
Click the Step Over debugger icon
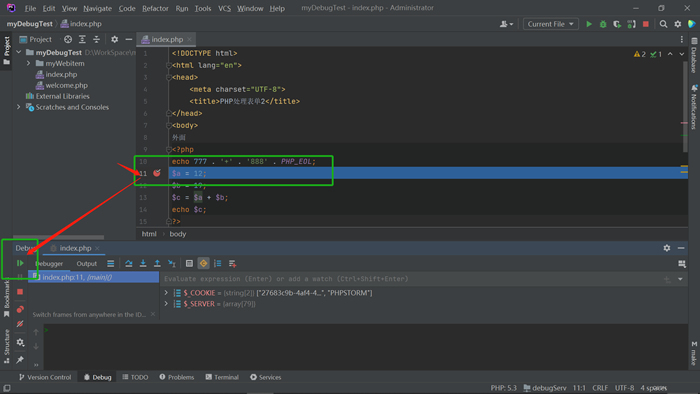pyautogui.click(x=129, y=264)
